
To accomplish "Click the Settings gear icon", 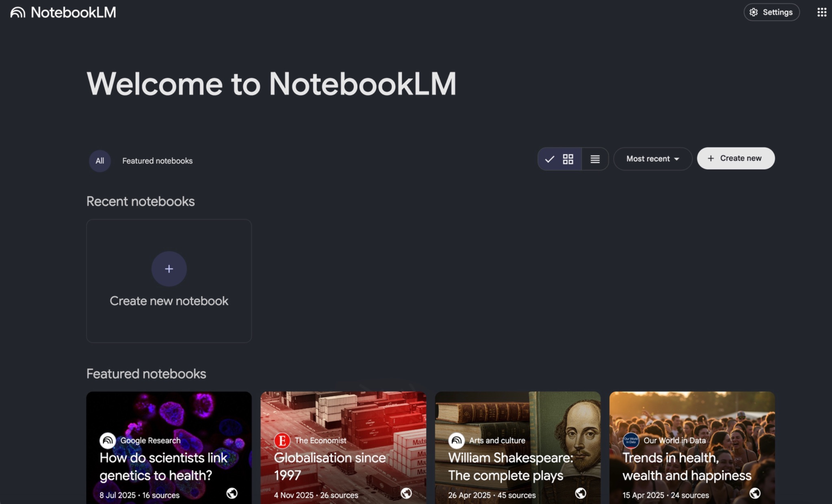I will 754,12.
